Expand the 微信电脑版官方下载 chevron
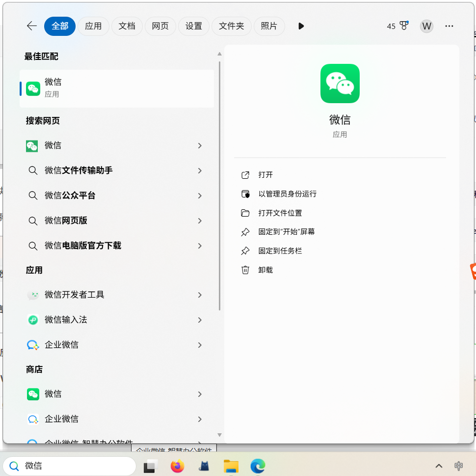Image resolution: width=476 pixels, height=476 pixels. [x=200, y=246]
